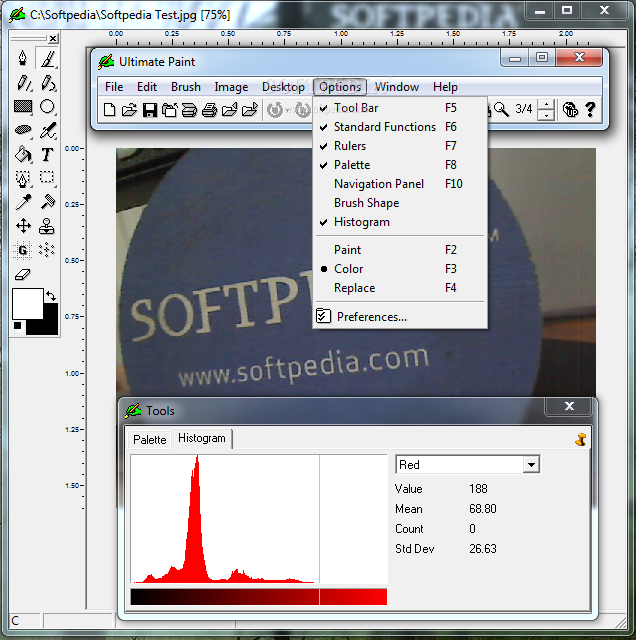The height and width of the screenshot is (640, 636).
Task: Select Color mode in Options menu
Action: [400, 269]
